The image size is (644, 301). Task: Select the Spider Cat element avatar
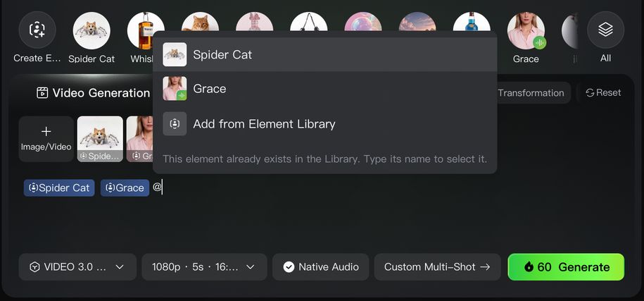[x=91, y=30]
